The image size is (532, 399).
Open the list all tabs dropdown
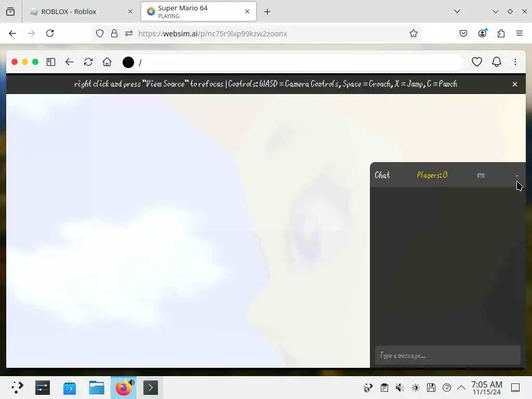457,11
